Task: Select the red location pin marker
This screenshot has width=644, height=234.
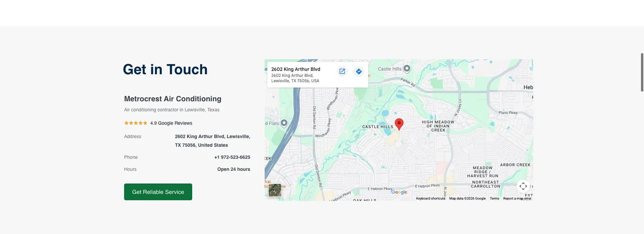Action: (x=399, y=124)
